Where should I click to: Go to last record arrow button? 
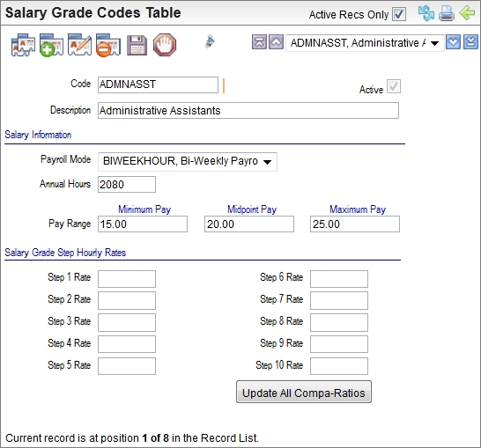click(x=470, y=42)
